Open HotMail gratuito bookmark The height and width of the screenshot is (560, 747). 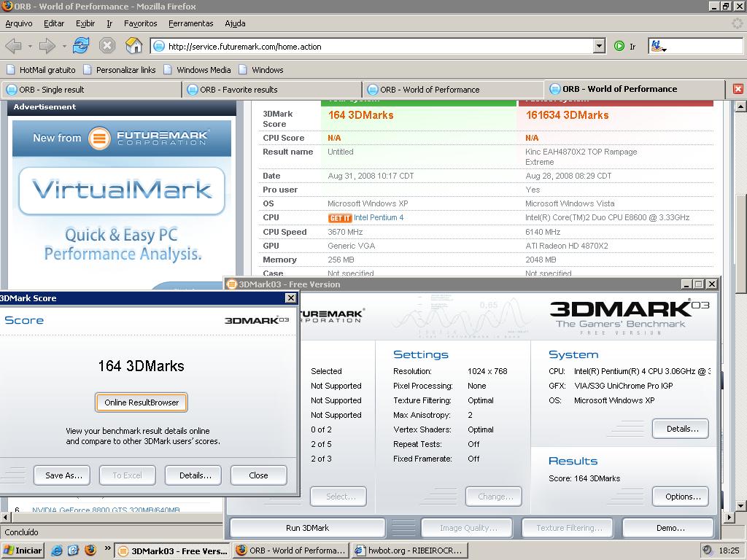(42, 70)
